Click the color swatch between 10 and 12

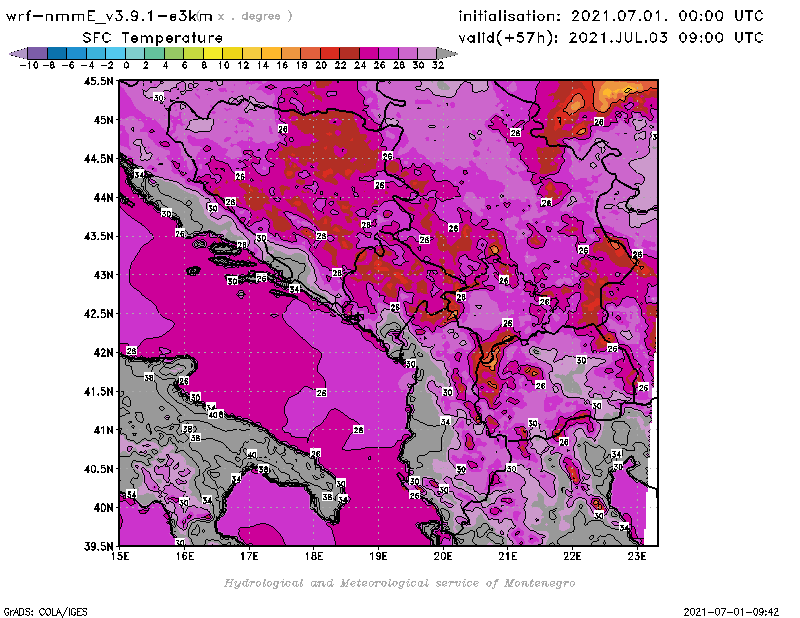coord(232,53)
